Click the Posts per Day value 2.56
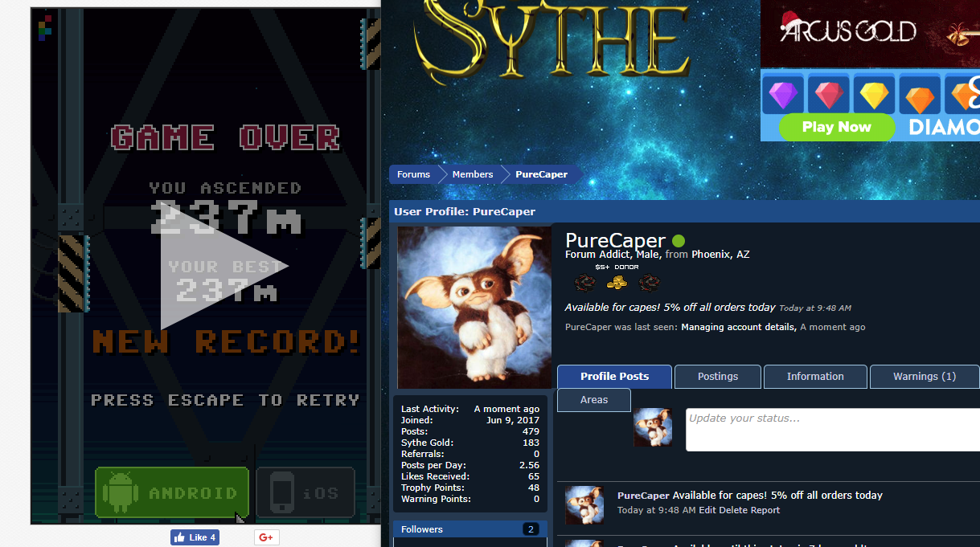The image size is (980, 547). [x=529, y=465]
